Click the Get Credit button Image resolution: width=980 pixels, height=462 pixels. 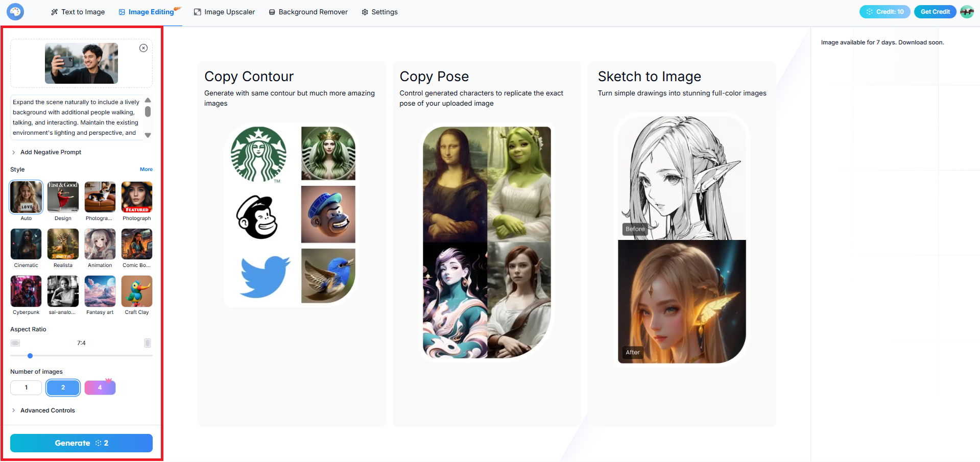935,12
